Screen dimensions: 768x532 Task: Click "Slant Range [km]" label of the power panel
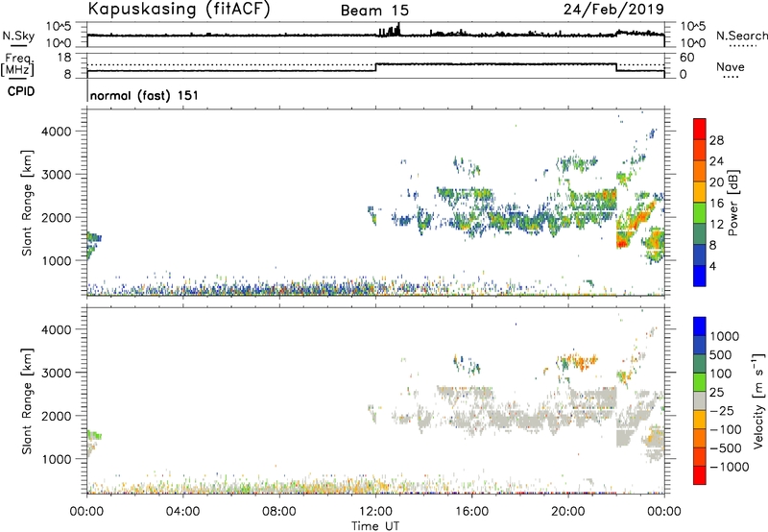[x=27, y=203]
